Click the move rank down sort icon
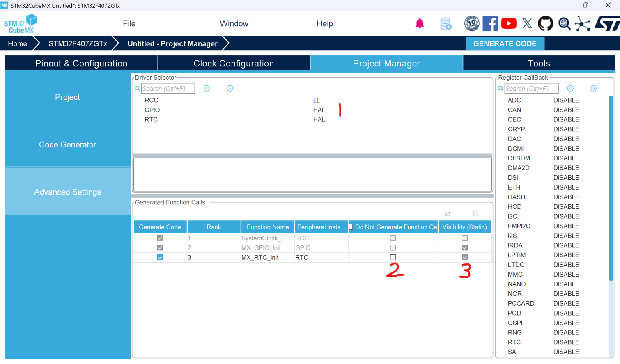 coord(475,214)
